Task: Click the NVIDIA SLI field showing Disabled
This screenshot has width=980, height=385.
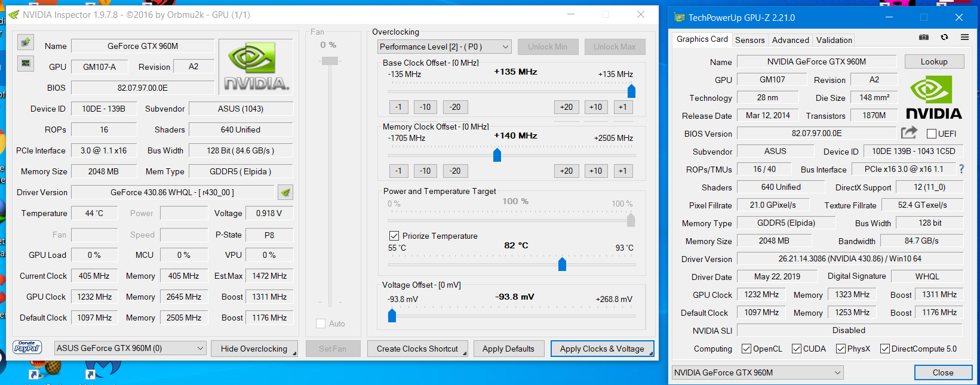Action: click(x=849, y=330)
